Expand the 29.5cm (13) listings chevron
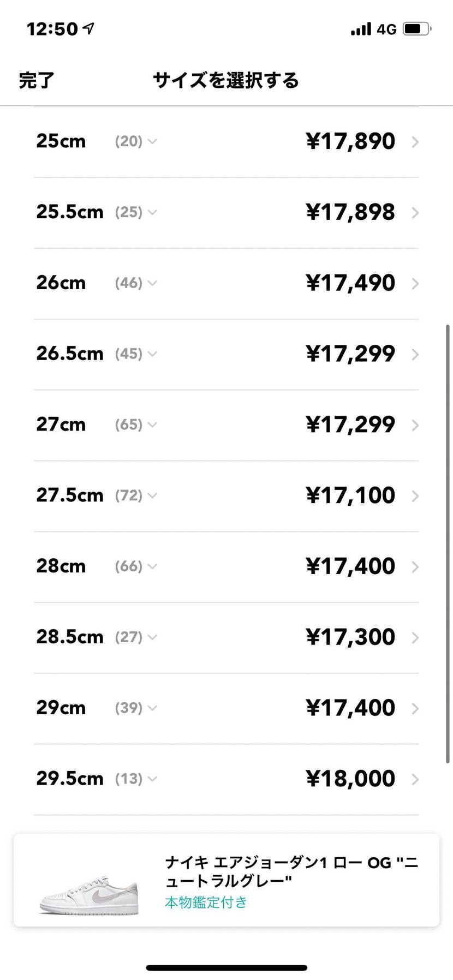 click(152, 779)
